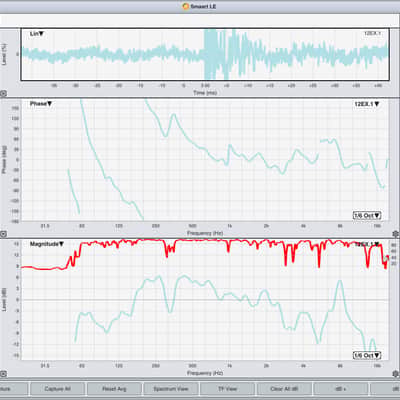Change the 1/6 Oct smoothing in Phase pane
Image resolution: width=400 pixels, height=400 pixels.
click(367, 215)
